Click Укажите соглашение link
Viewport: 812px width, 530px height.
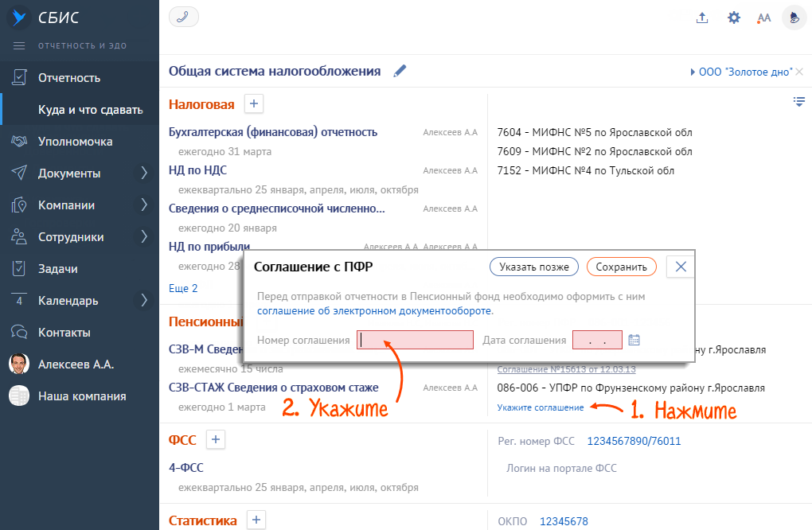pyautogui.click(x=540, y=407)
